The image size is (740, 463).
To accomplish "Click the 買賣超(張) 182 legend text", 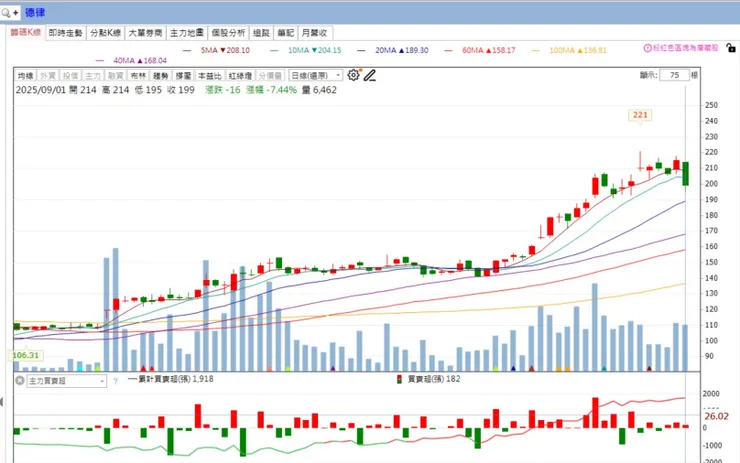I will click(434, 379).
